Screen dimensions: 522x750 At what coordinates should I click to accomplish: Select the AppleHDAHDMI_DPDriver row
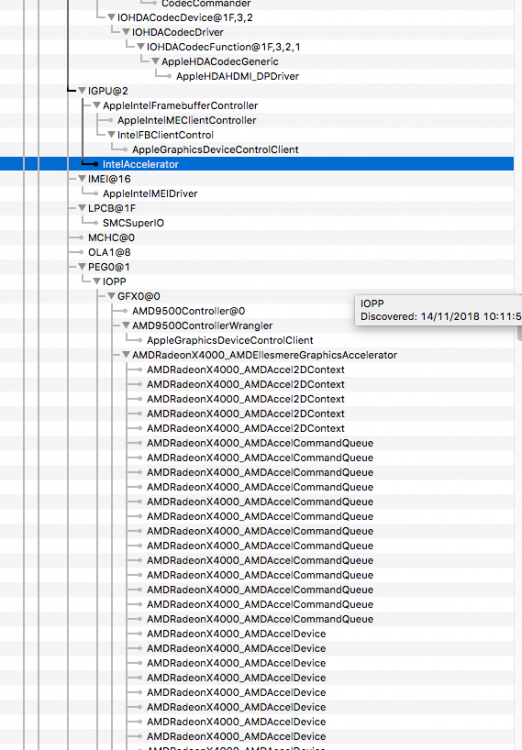pos(237,77)
